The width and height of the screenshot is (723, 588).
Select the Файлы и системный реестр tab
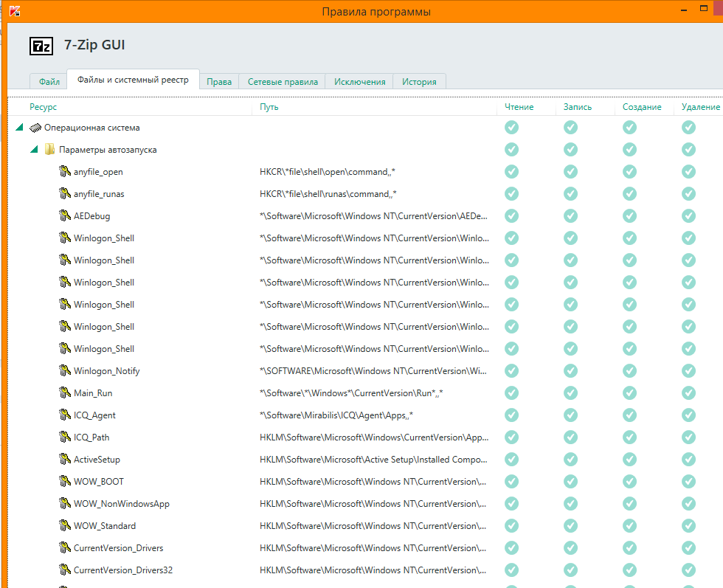coord(133,80)
